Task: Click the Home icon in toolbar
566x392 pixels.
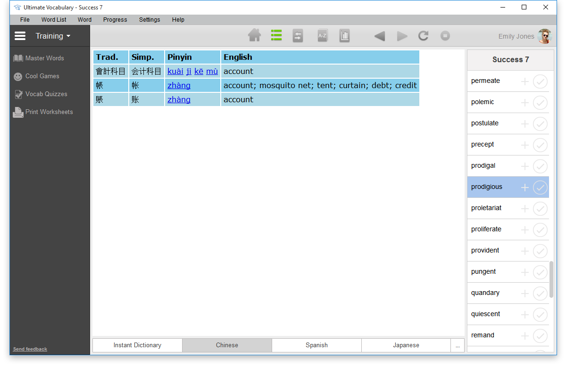Action: tap(254, 36)
